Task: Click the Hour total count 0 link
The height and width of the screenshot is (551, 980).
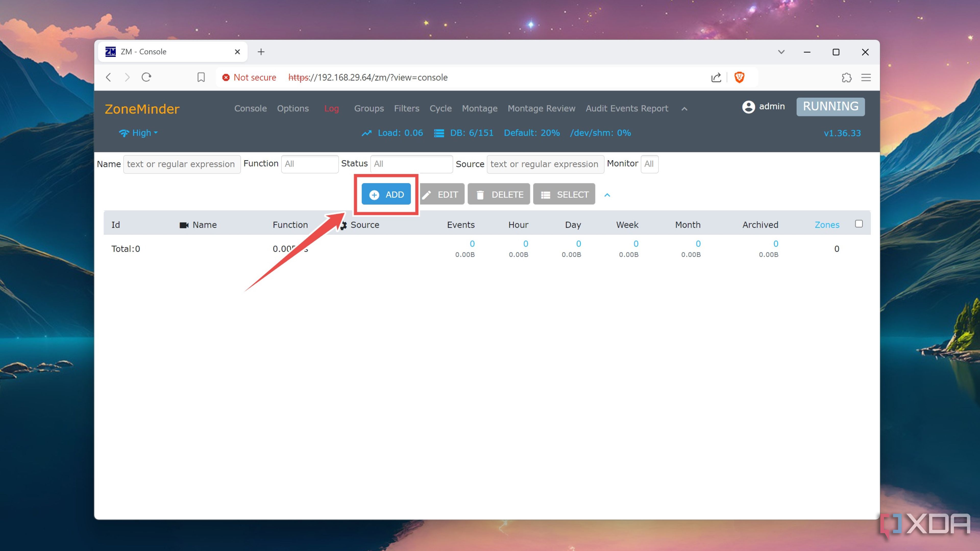Action: (526, 244)
